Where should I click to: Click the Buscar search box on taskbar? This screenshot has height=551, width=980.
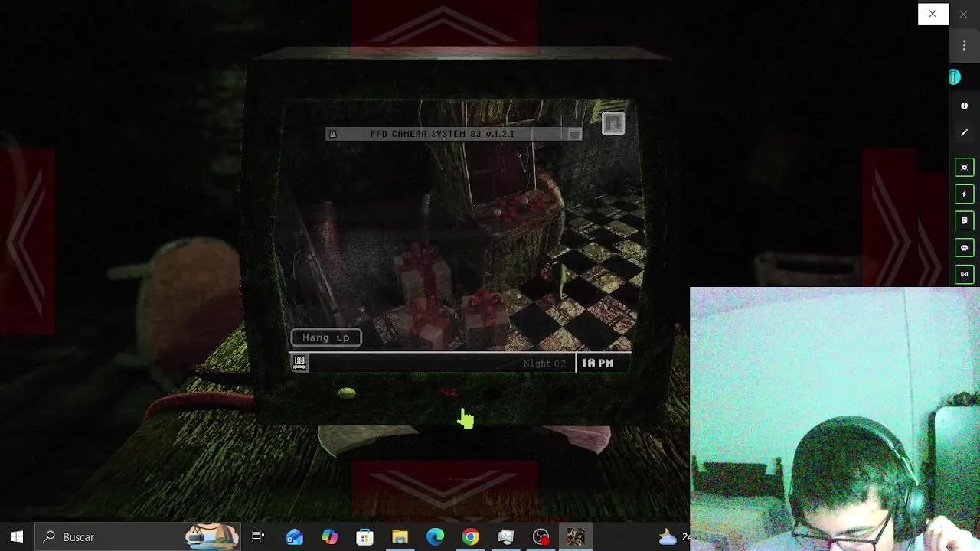[x=138, y=537]
